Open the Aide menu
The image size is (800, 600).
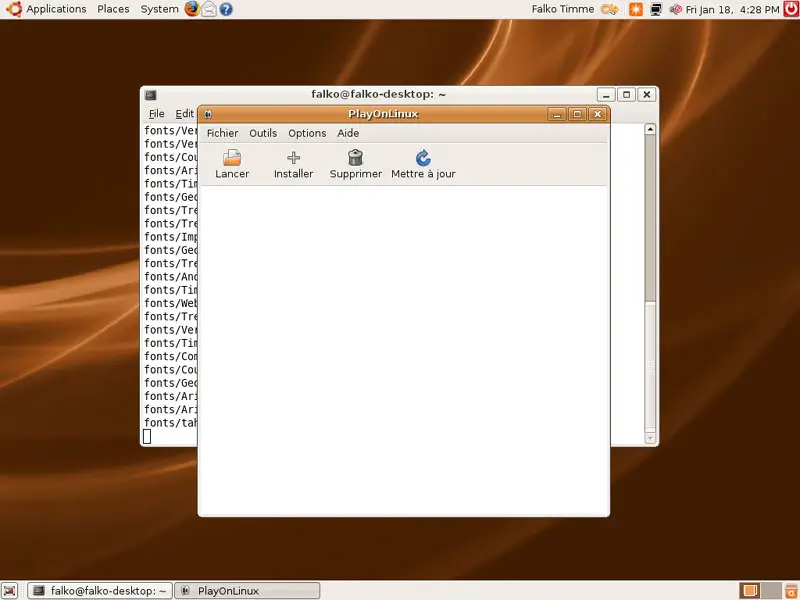[348, 133]
